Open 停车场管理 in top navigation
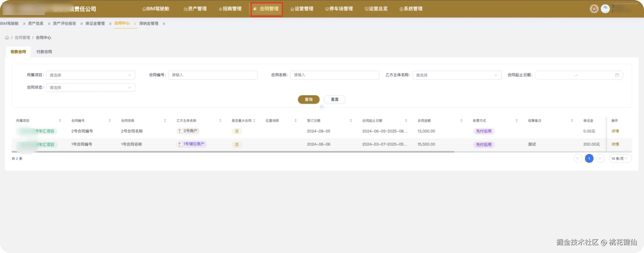 (339, 9)
